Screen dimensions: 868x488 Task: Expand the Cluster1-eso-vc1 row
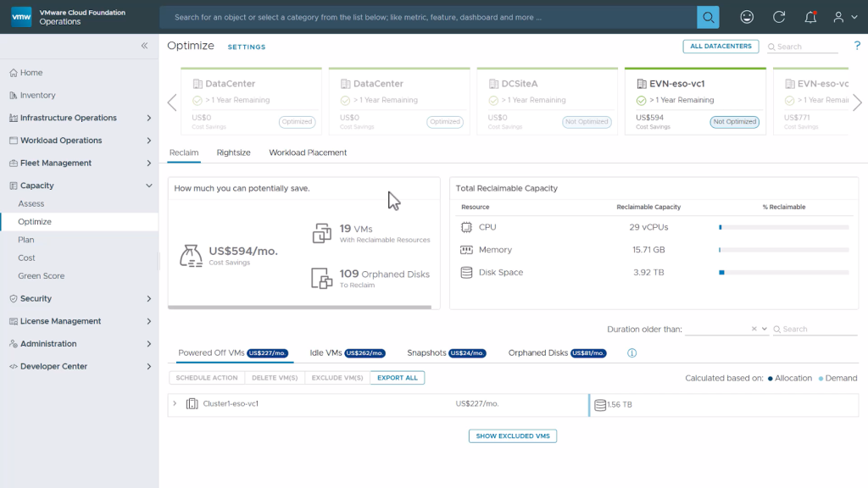pyautogui.click(x=175, y=404)
